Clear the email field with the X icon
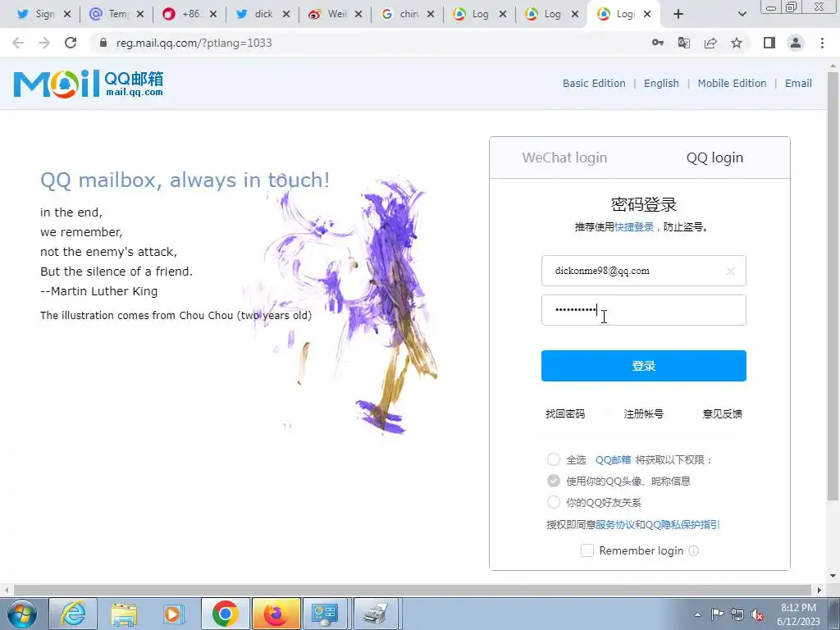840x630 pixels. (731, 271)
